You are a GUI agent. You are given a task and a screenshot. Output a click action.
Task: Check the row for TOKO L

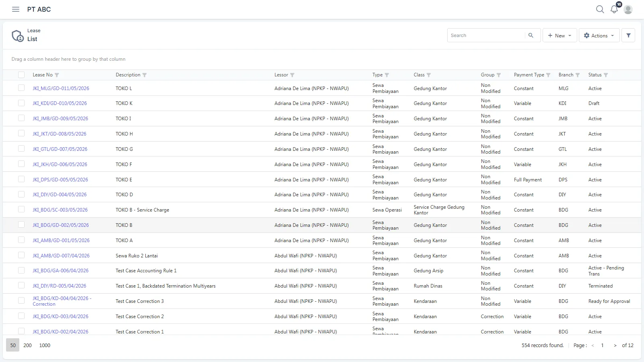tap(21, 88)
